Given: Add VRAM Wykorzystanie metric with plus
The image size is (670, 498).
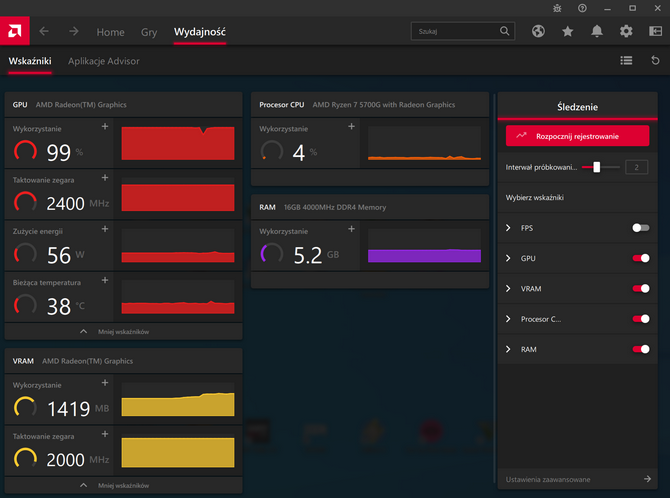Looking at the screenshot, I should coord(105,383).
